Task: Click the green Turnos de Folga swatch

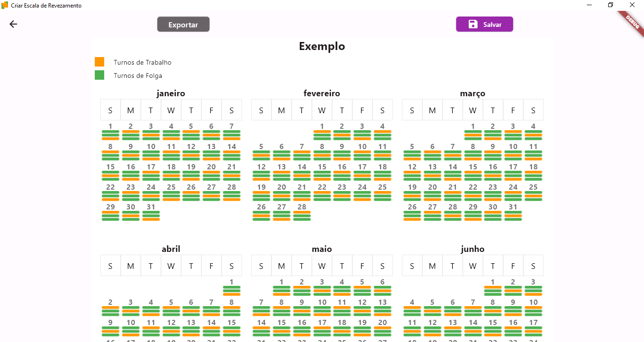Action: (99, 75)
